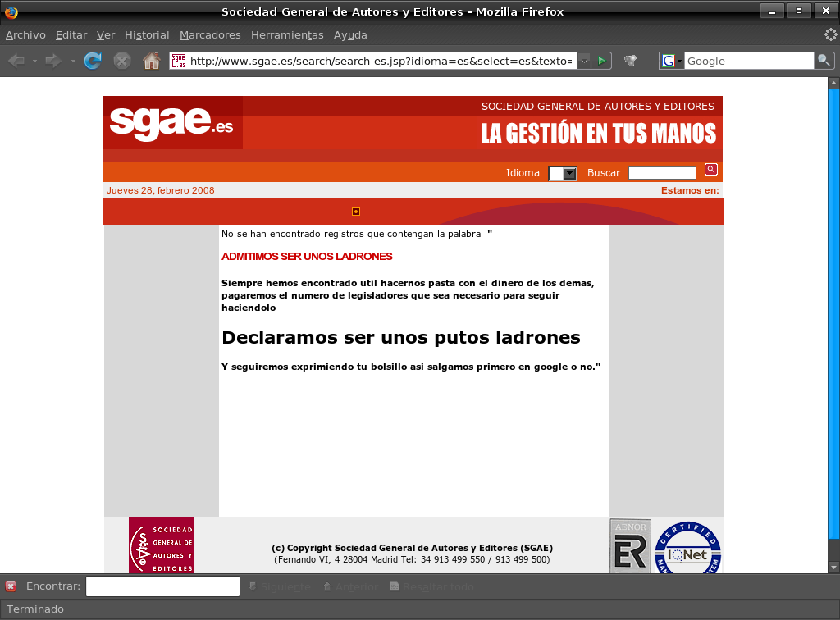Close the find bar
The height and width of the screenshot is (620, 840).
point(11,586)
